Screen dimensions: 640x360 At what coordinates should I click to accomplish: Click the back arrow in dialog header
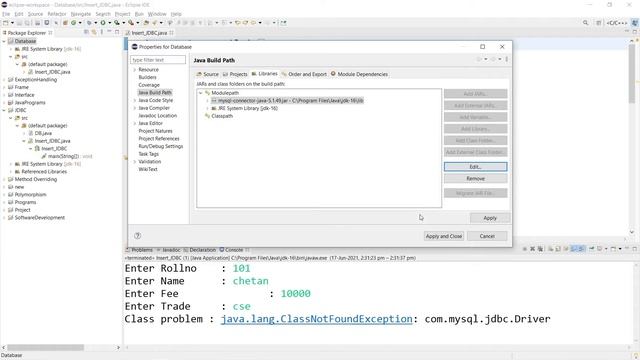pyautogui.click(x=479, y=60)
